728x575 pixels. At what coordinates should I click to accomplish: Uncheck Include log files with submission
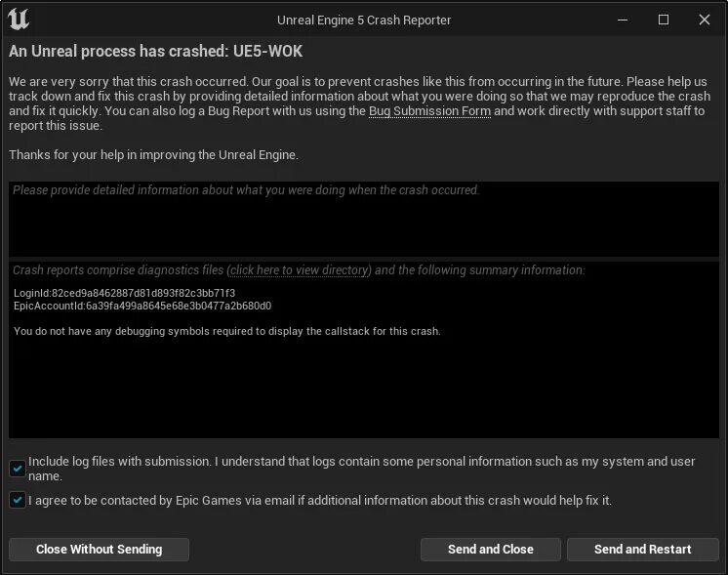pyautogui.click(x=18, y=469)
